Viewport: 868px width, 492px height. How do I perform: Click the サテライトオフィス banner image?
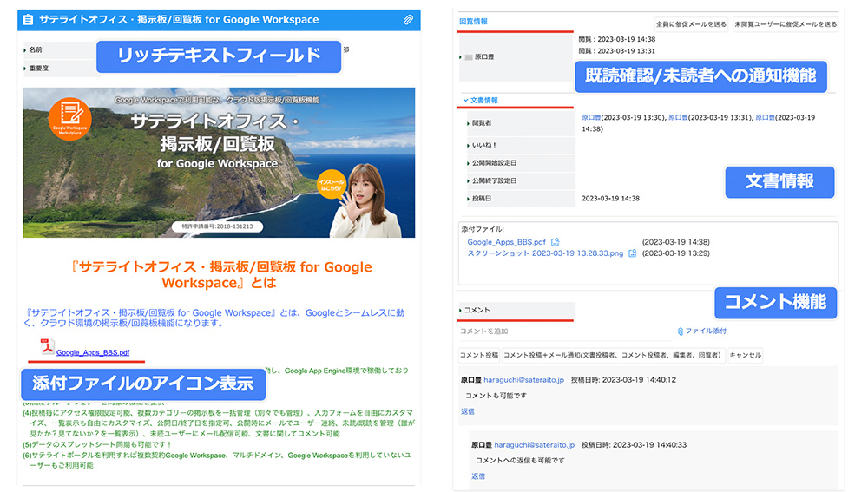tap(219, 163)
